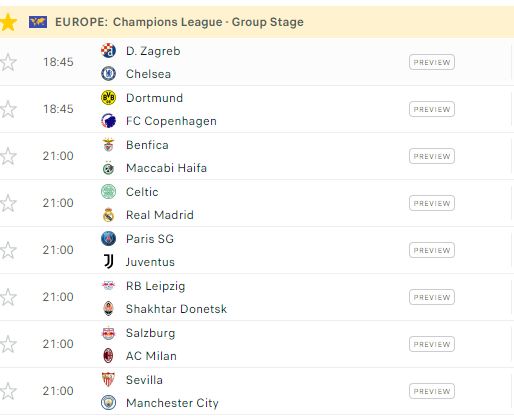Click the Paris SG crest
This screenshot has height=416, width=514.
pyautogui.click(x=108, y=239)
